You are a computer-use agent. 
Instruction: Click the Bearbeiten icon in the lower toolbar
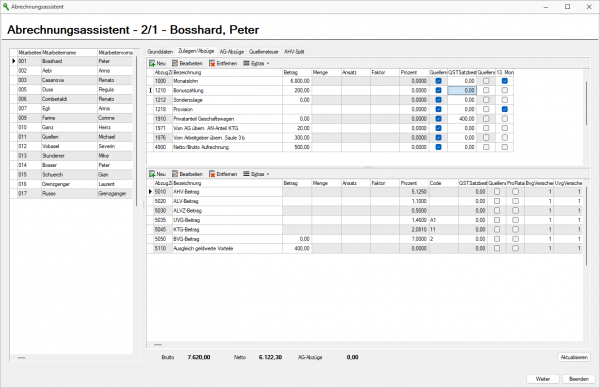pos(175,174)
